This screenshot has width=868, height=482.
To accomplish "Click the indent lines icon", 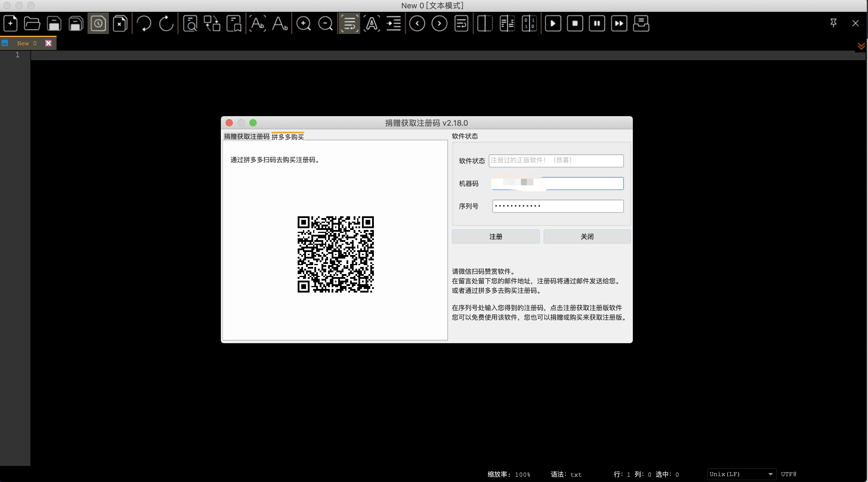I will [394, 24].
